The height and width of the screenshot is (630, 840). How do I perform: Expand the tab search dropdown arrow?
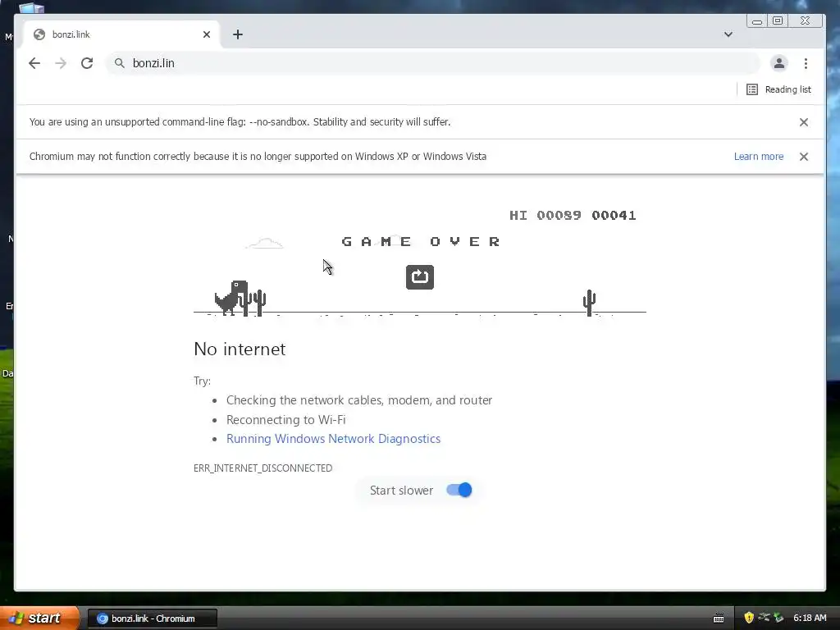[x=728, y=34]
